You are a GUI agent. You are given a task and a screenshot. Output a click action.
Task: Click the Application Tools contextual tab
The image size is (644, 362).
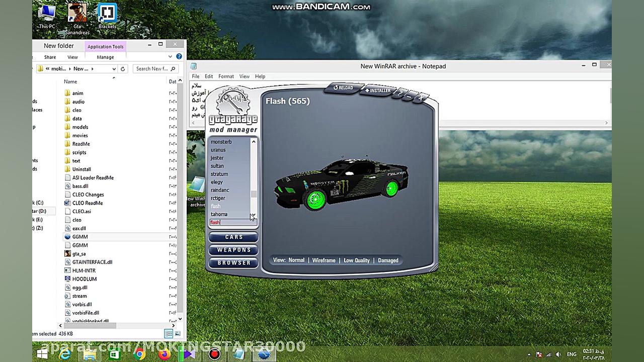click(105, 47)
